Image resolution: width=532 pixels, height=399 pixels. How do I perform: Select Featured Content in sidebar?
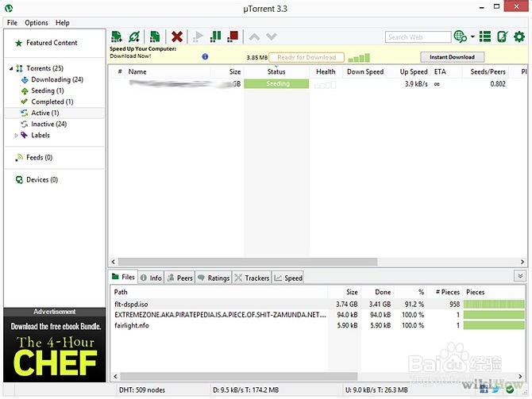tap(52, 43)
